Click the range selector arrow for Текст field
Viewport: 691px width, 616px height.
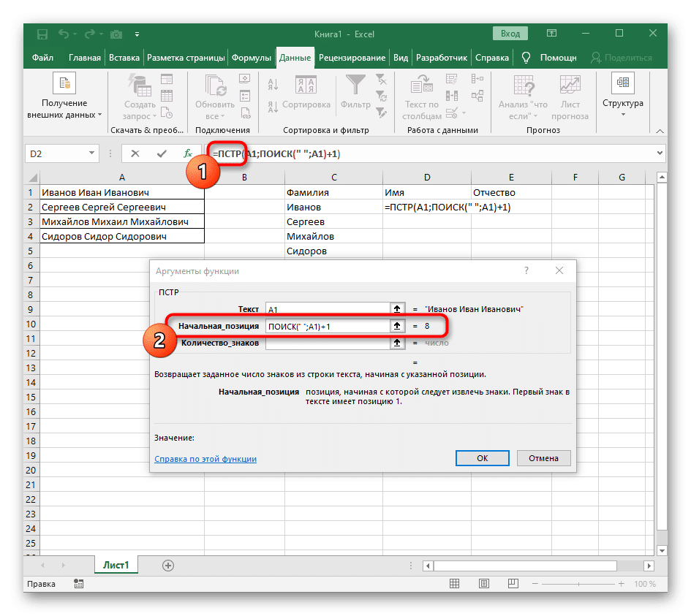tap(397, 309)
